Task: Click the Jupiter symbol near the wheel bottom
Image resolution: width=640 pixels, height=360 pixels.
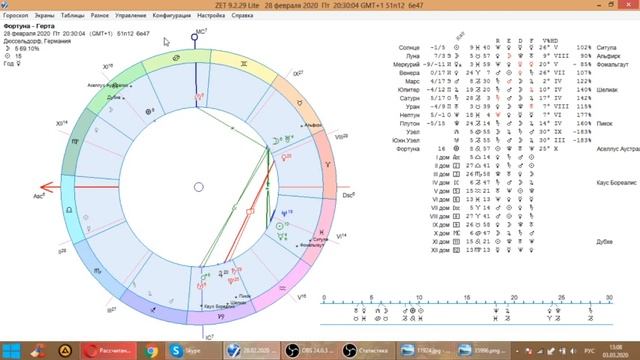Action: [x=221, y=273]
